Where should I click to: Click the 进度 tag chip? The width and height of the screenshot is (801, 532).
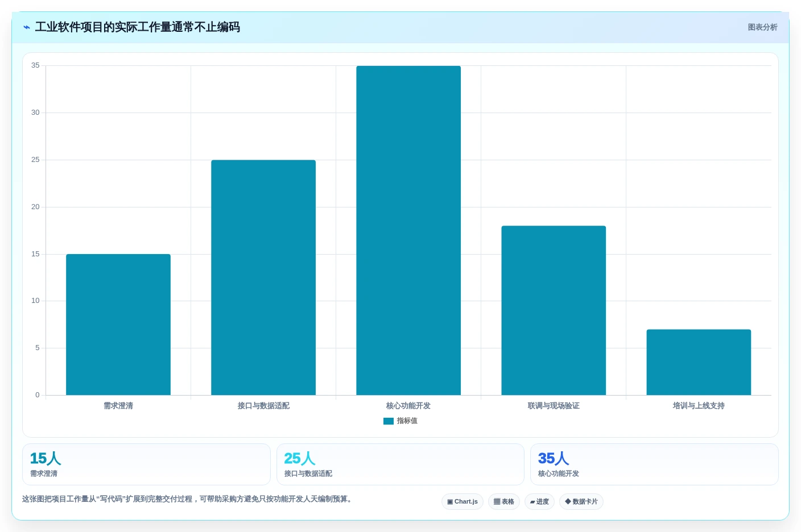[x=539, y=502]
